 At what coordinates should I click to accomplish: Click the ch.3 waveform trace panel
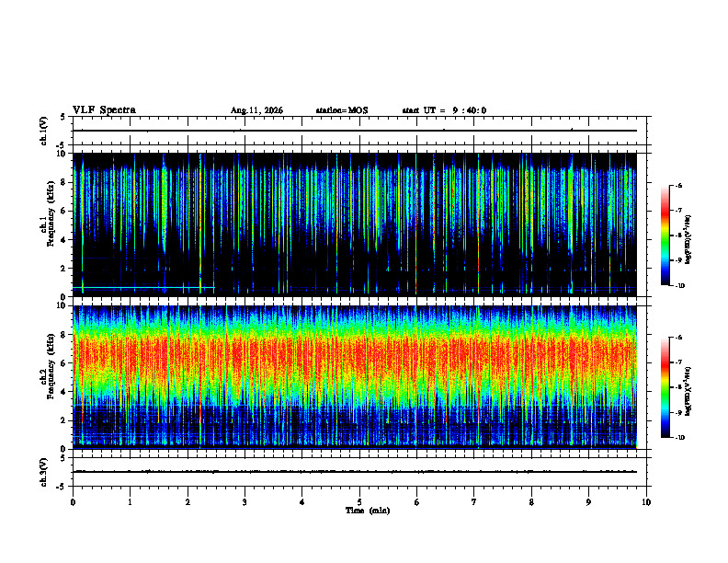point(359,472)
